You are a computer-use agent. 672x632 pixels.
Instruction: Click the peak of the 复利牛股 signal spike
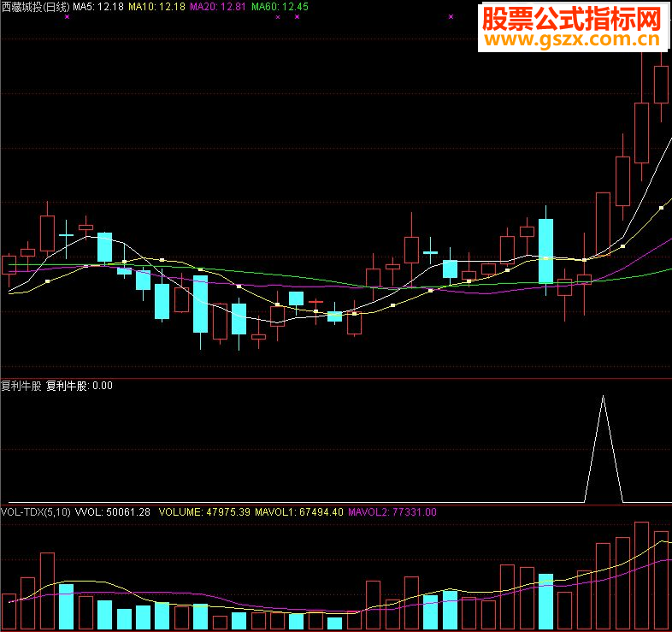(604, 397)
